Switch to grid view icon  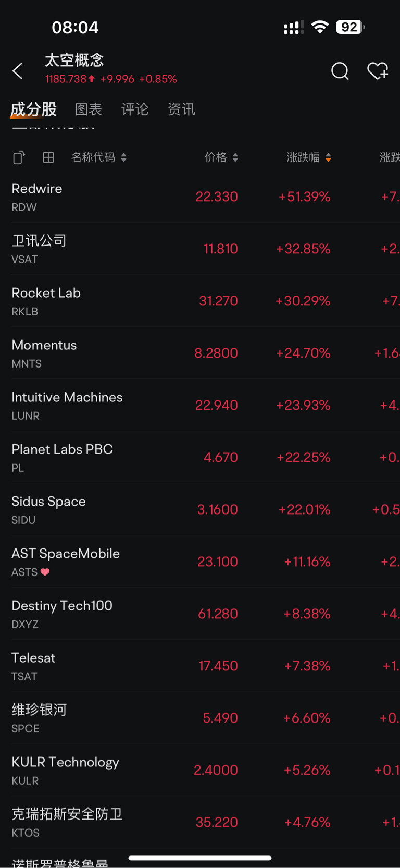pyautogui.click(x=48, y=157)
